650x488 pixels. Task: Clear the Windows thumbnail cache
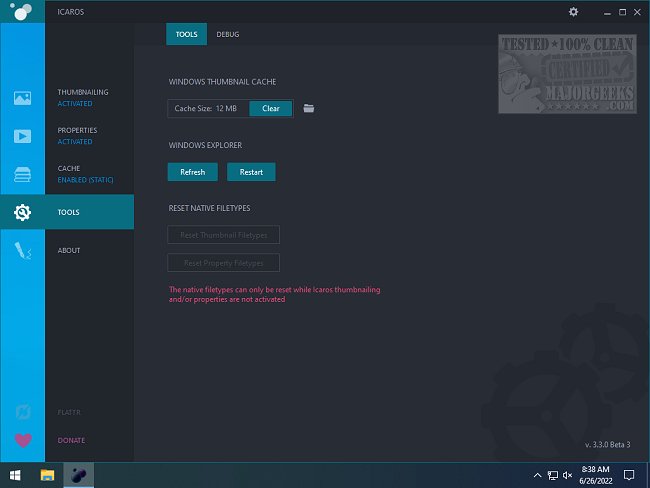click(271, 109)
